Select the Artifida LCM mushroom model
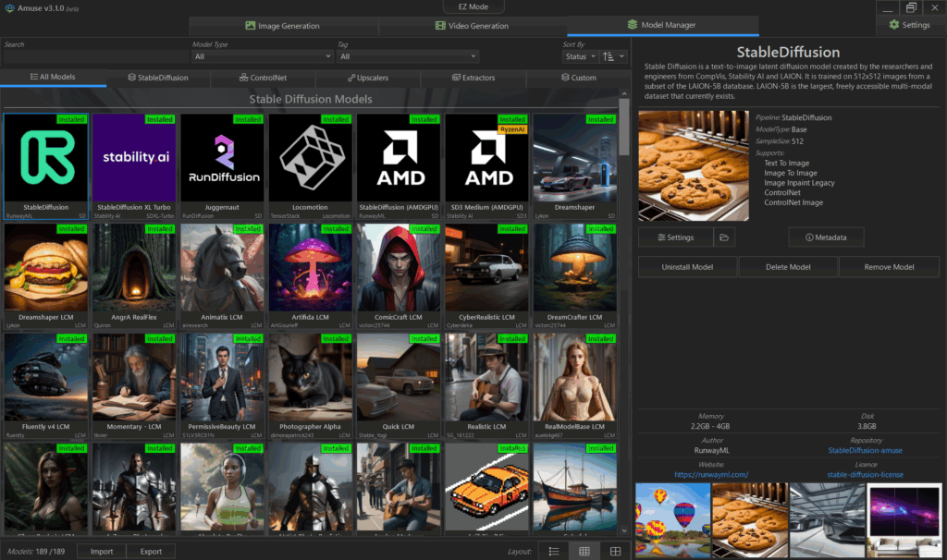The image size is (947, 560). (x=311, y=276)
